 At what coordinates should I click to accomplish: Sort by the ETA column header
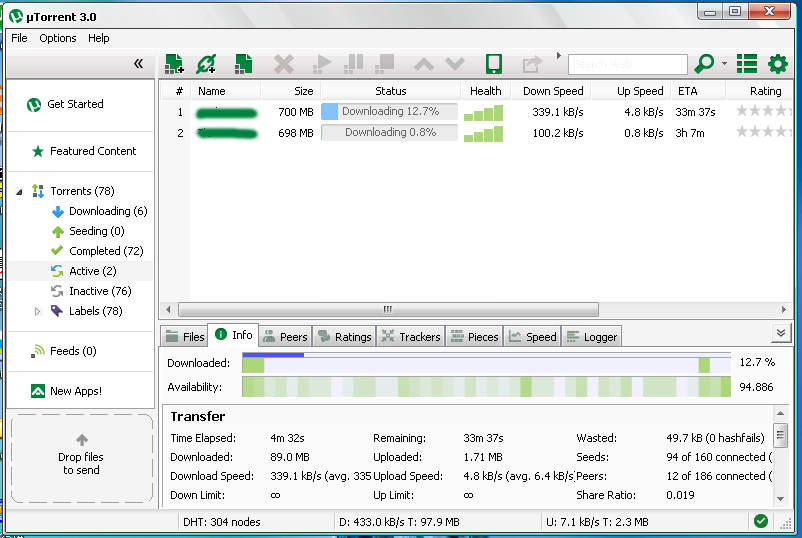click(698, 91)
